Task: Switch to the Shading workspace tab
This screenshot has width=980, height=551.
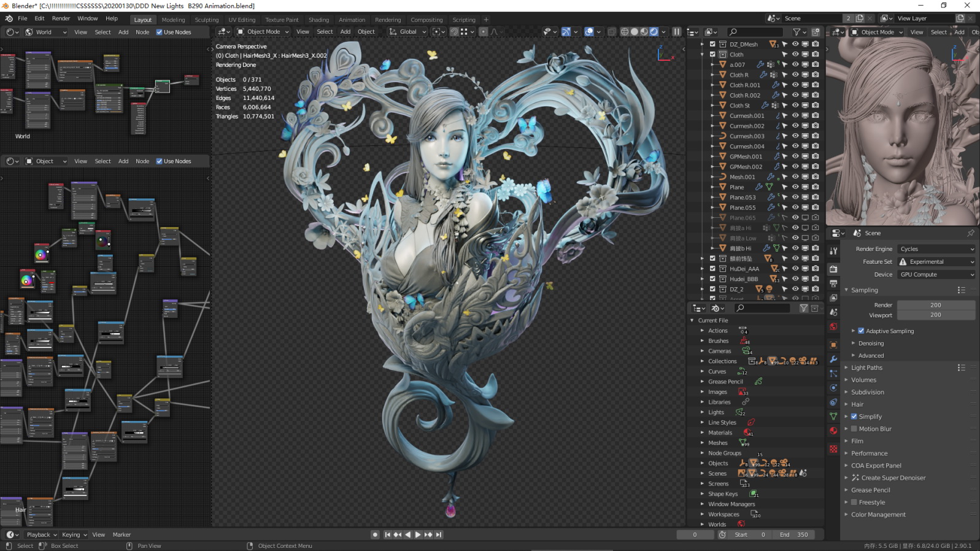Action: tap(318, 20)
